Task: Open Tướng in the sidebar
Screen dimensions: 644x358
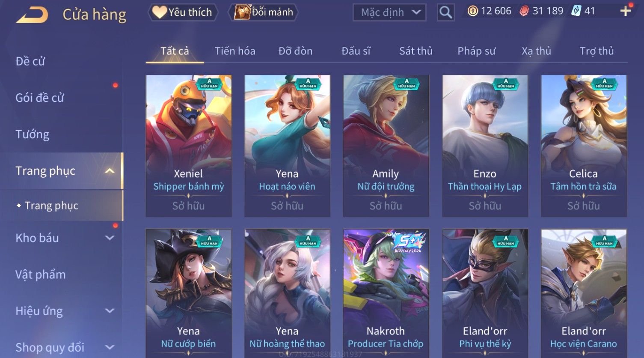Action: pyautogui.click(x=33, y=134)
